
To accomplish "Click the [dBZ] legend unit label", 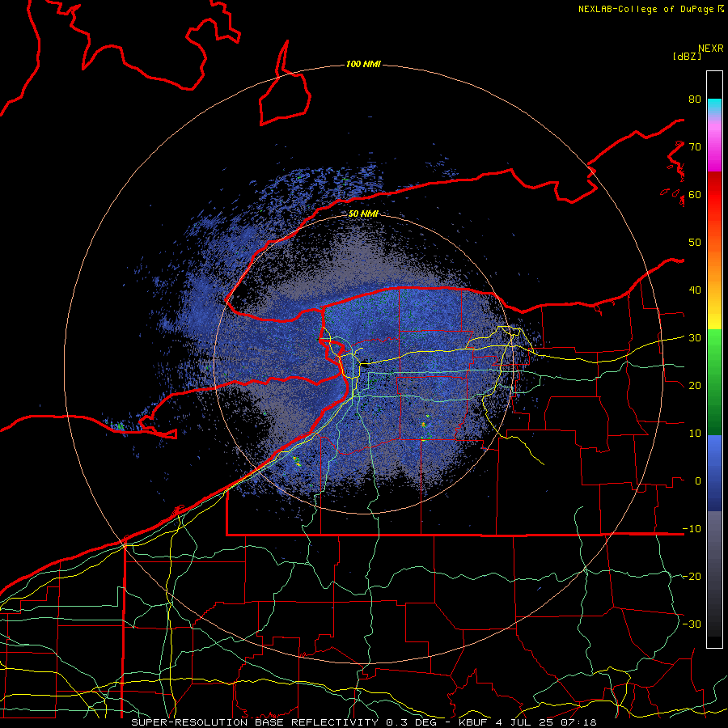I will [x=687, y=56].
